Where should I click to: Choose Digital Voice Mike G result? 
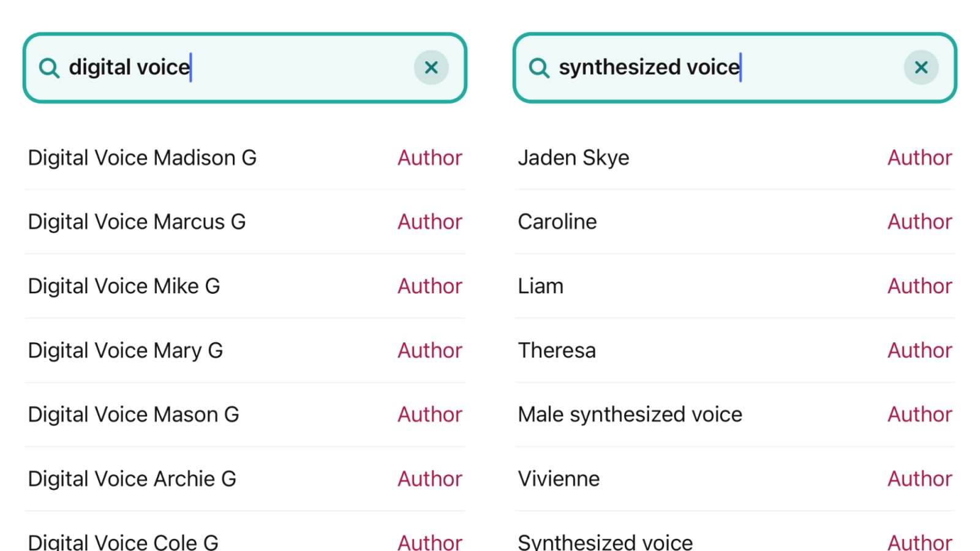[124, 286]
